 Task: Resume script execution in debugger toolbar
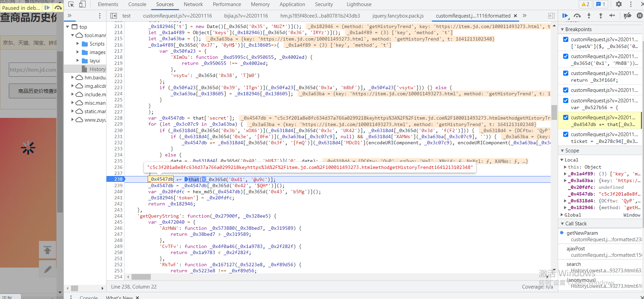point(565,16)
